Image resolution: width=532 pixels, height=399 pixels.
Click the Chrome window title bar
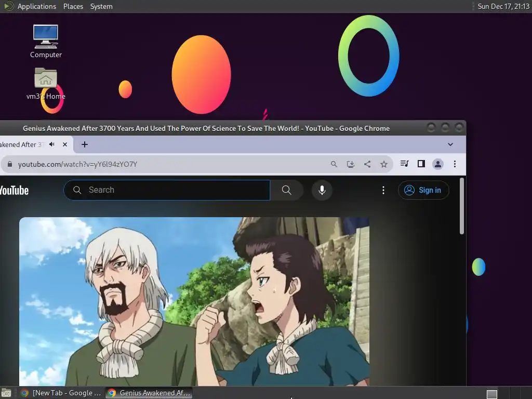[x=206, y=128]
